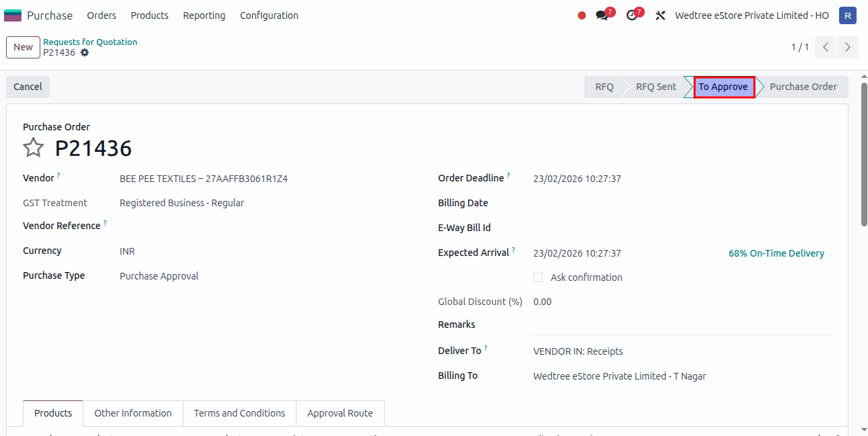Screen dimensions: 868x436
Task: Switch to the Approval Route tab
Action: point(340,413)
